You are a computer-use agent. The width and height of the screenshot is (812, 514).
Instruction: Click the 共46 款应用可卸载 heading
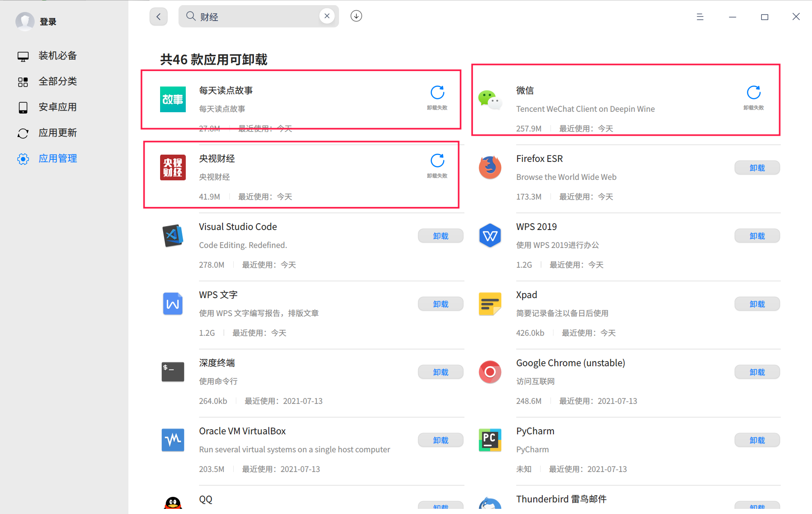pyautogui.click(x=214, y=60)
